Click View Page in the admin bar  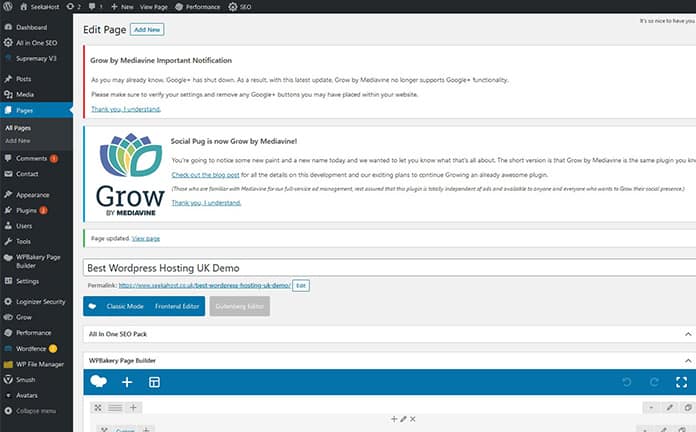154,7
